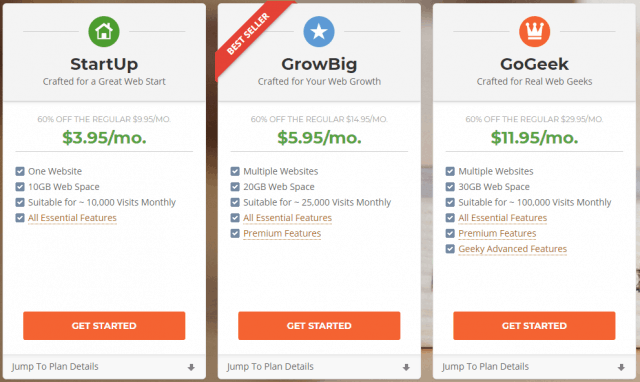
Task: Click the down arrow in GoGeek plan footer
Action: [x=621, y=367]
